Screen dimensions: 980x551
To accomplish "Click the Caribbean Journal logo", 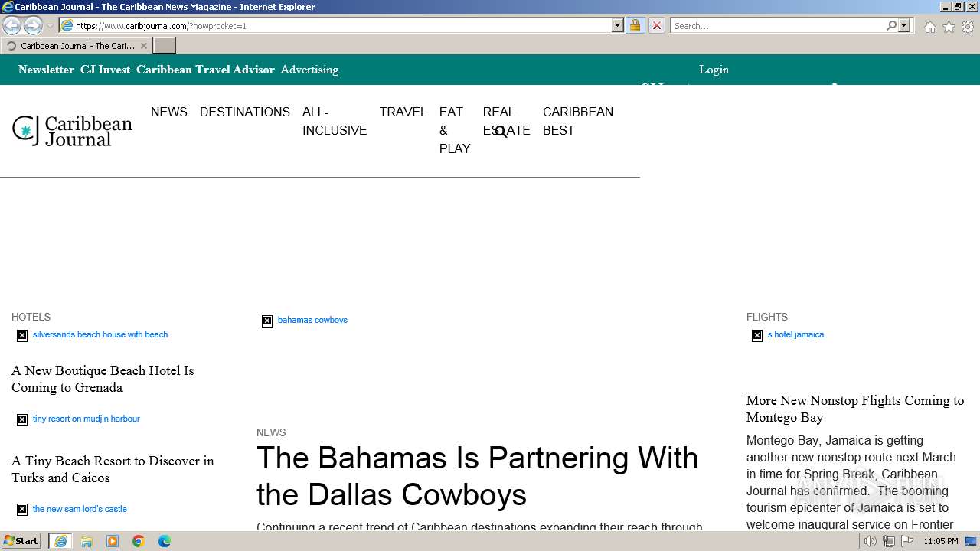I will click(x=73, y=131).
